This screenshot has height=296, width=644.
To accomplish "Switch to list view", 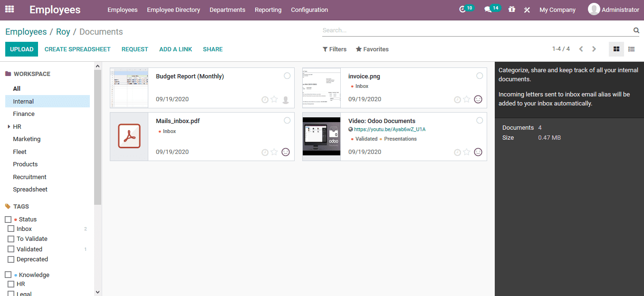I will (631, 49).
